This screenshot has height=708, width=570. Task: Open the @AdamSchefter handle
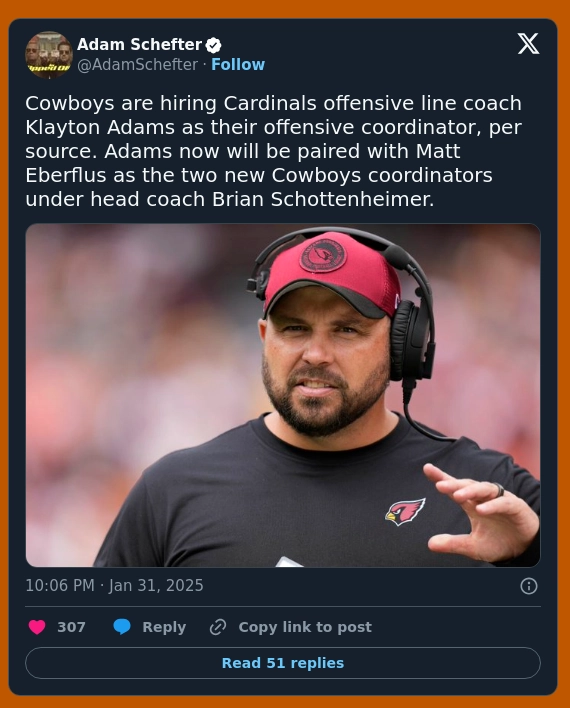[x=138, y=65]
